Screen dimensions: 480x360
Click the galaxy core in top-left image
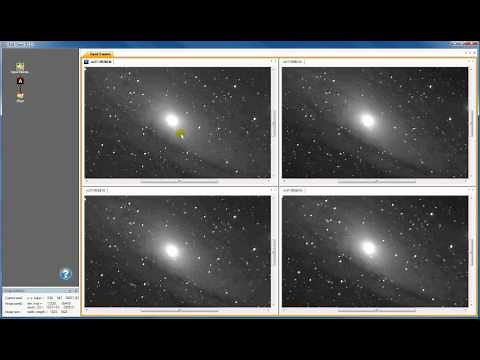point(171,120)
